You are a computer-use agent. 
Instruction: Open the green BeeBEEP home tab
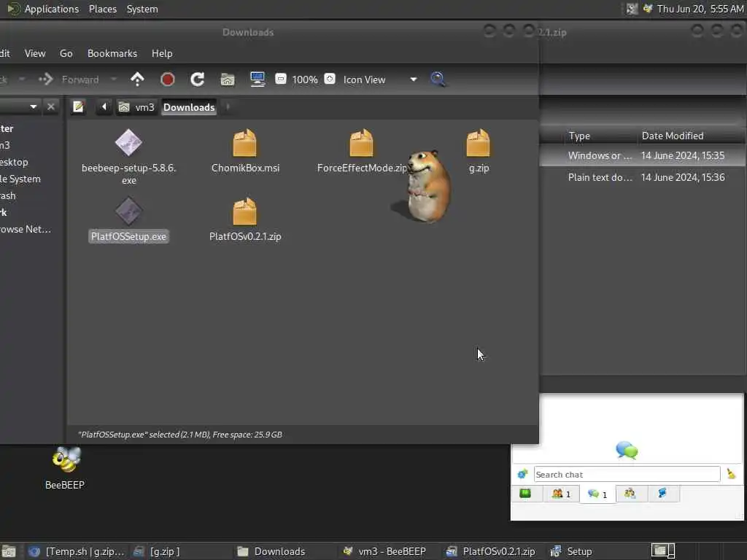pos(525,494)
